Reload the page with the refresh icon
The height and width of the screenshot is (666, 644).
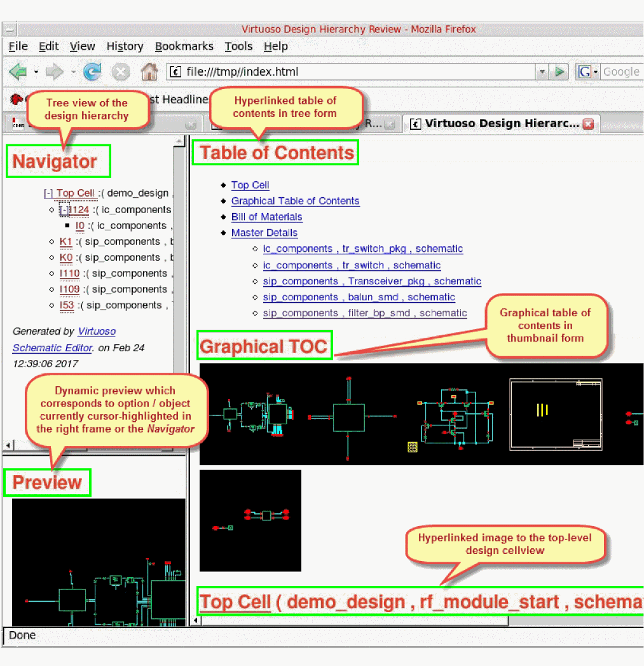coord(93,72)
